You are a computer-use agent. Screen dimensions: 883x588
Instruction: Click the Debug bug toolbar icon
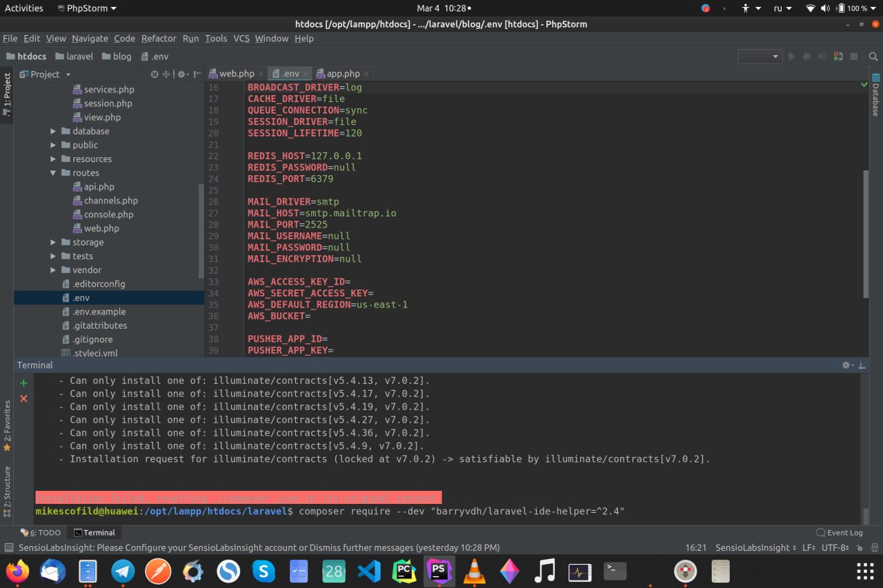click(806, 57)
